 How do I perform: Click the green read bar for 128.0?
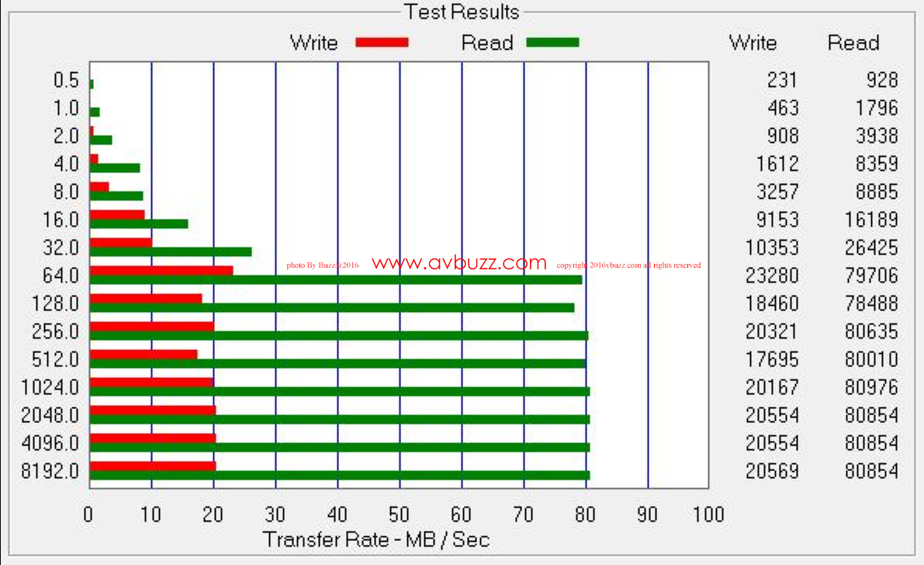[332, 307]
